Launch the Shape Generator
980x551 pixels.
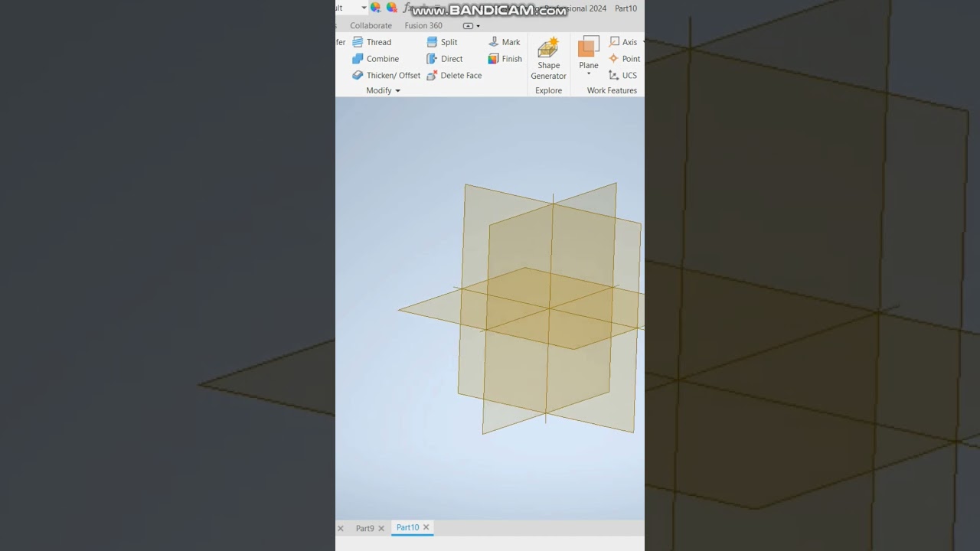(x=548, y=58)
